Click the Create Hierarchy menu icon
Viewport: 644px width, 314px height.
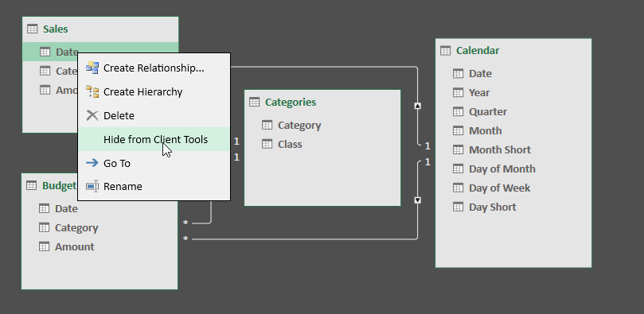coord(92,92)
